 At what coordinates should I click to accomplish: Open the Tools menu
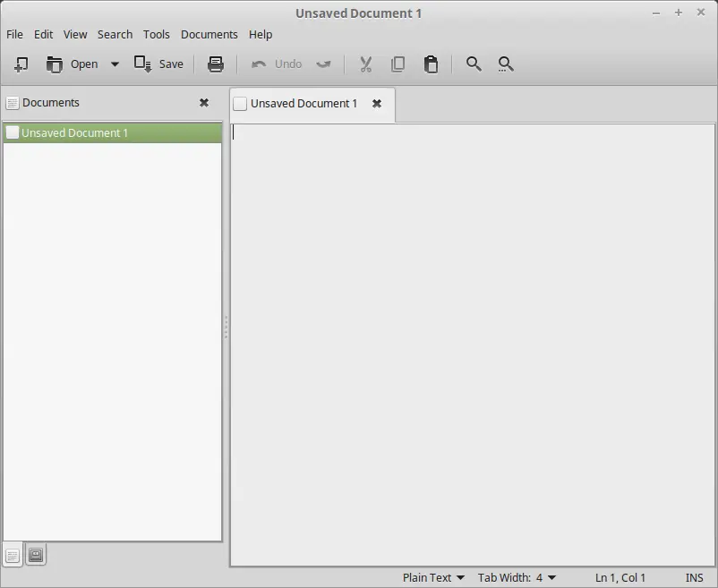[156, 34]
